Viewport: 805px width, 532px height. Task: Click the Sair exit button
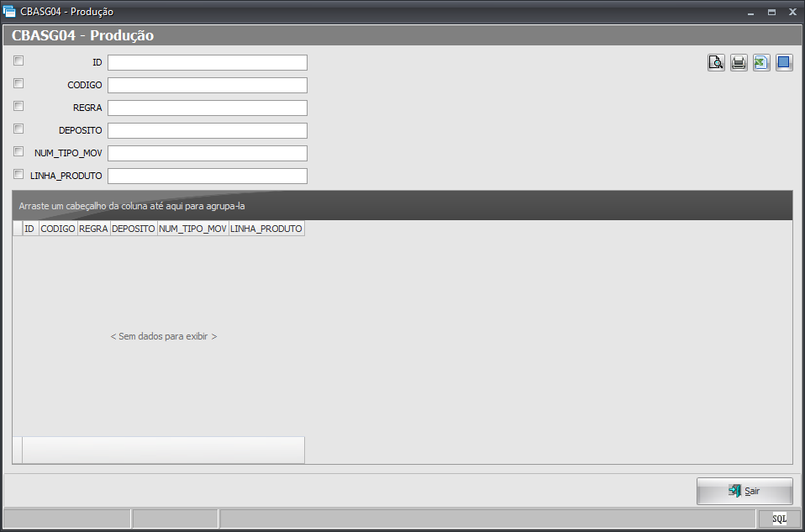point(744,491)
